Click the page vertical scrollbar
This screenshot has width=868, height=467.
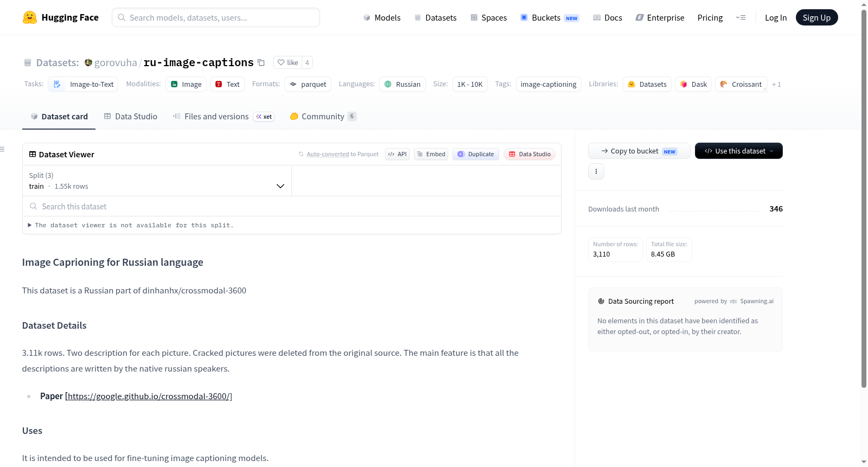864,198
